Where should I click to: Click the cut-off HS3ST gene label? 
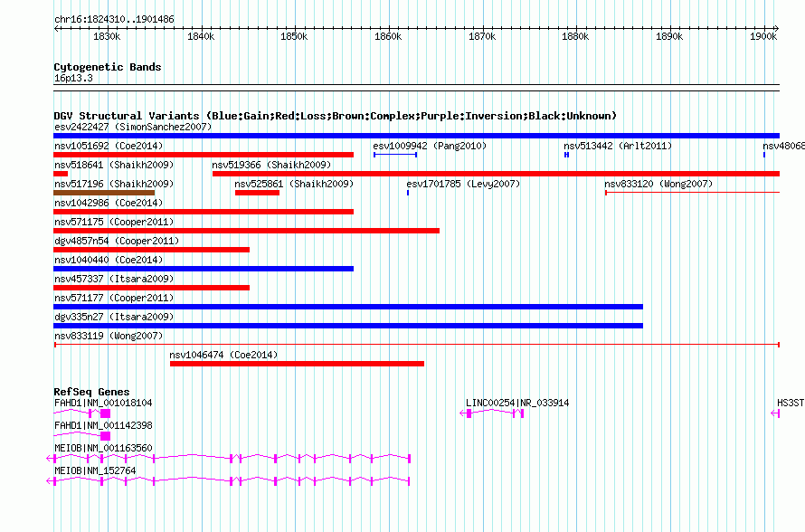791,404
